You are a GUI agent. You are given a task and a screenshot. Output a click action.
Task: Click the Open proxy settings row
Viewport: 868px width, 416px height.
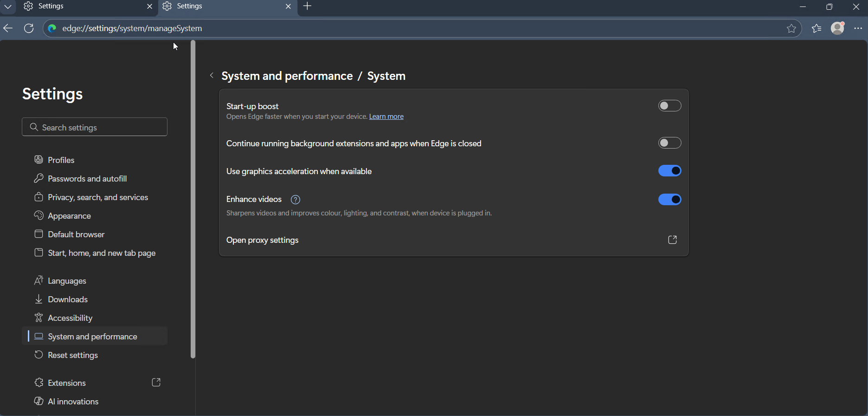point(454,240)
